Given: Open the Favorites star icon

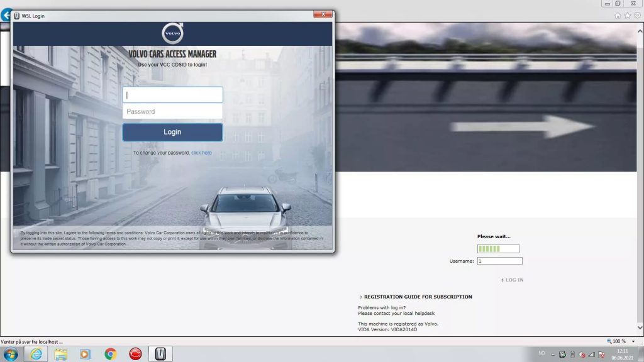Looking at the screenshot, I should (x=627, y=15).
